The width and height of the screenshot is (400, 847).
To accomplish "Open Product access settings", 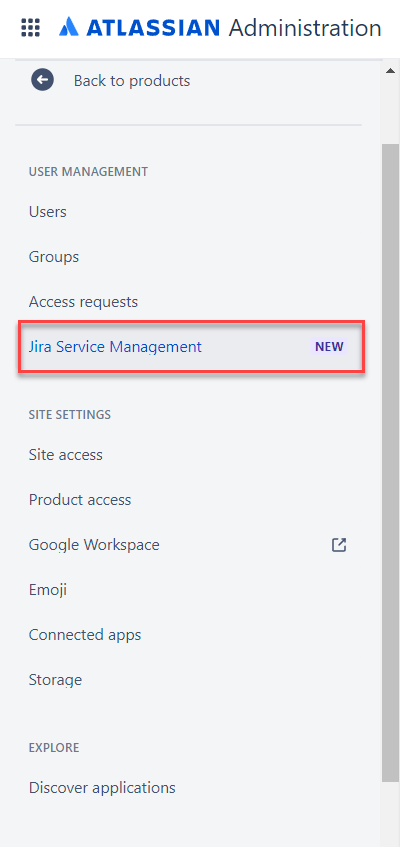I will pos(80,500).
